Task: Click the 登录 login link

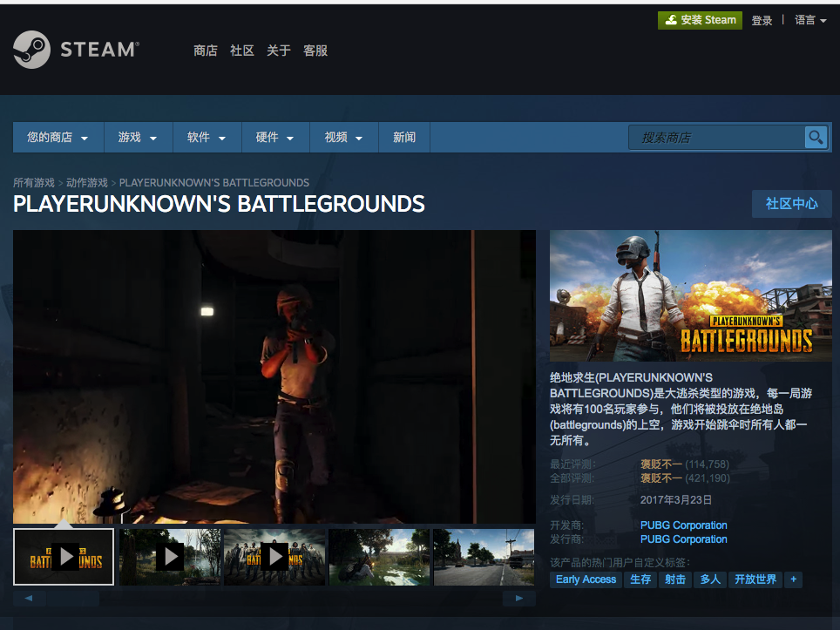Action: [762, 20]
